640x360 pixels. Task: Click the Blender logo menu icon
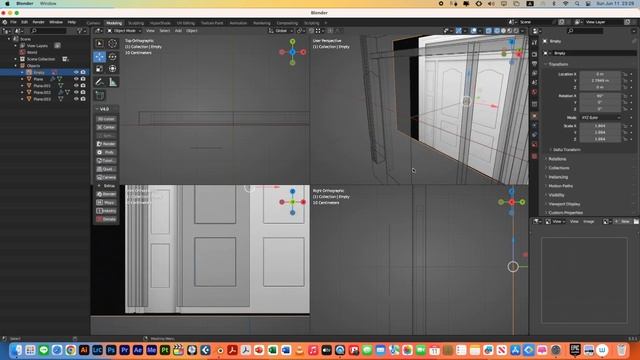pyautogui.click(x=5, y=22)
